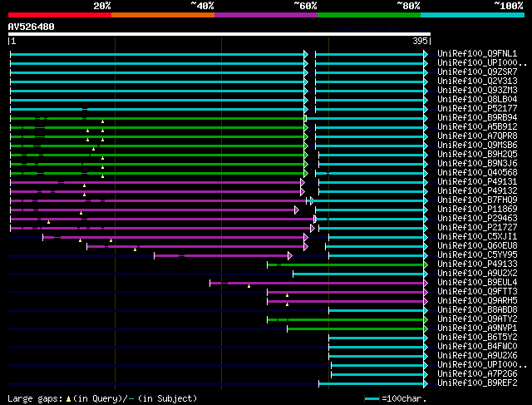The height and width of the screenshot is (405, 532).
Task: Open hit UniRef100_Q9ZSR7
Action: 477,72
